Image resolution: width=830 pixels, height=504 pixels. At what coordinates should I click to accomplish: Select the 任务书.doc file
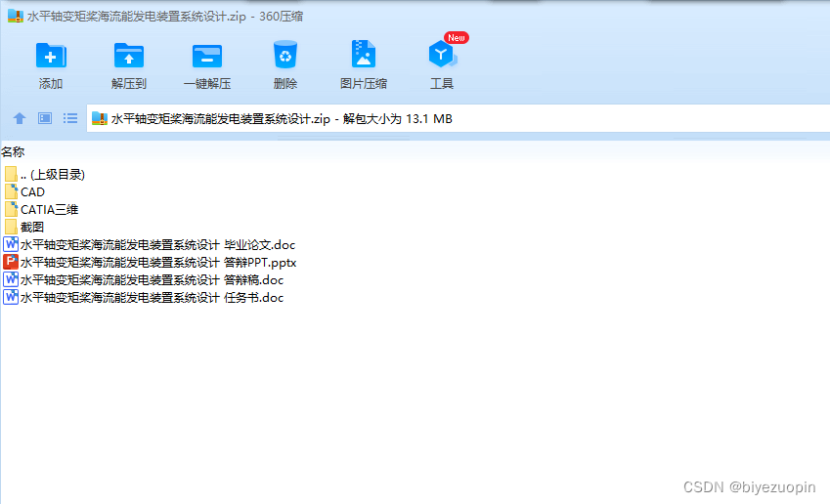144,297
